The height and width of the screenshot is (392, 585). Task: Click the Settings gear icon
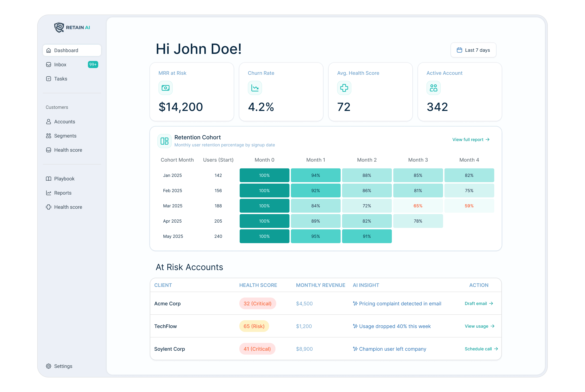49,366
